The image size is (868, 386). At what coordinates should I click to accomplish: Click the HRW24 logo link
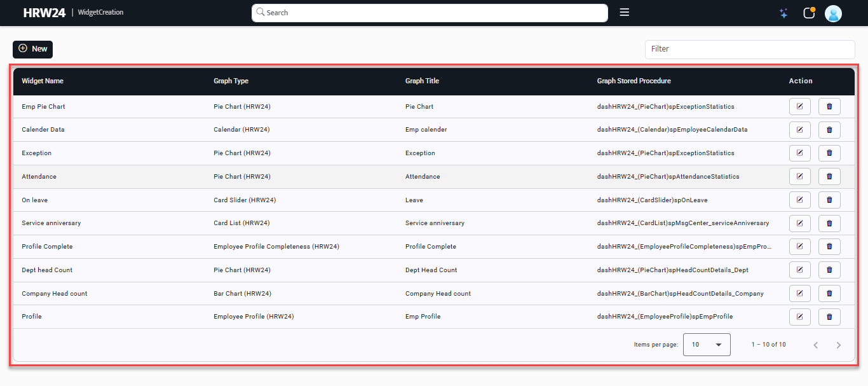click(x=44, y=13)
